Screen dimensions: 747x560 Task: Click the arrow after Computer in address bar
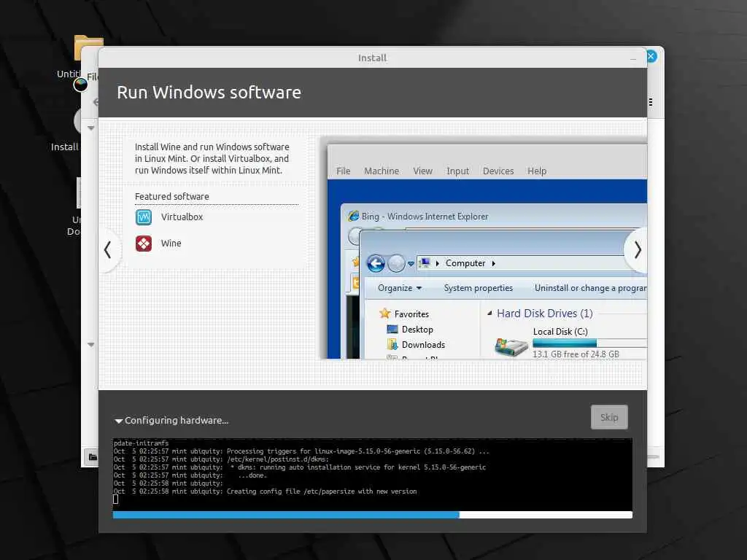pos(494,263)
